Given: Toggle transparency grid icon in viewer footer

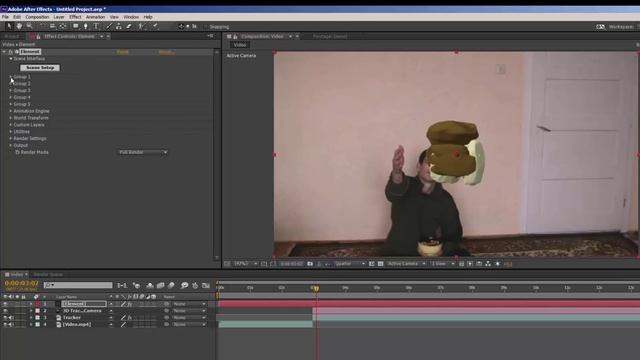Looking at the screenshot, I should [x=380, y=264].
